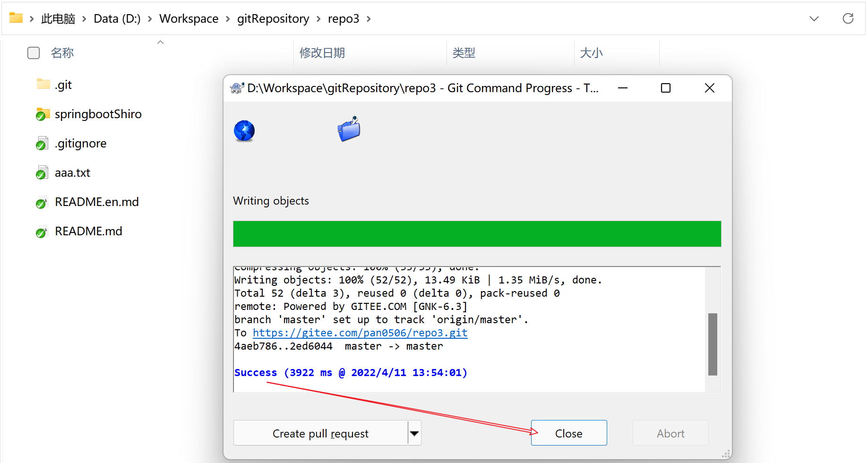Expand the chevron after repo3 in breadcrumb
868x463 pixels.
[369, 19]
